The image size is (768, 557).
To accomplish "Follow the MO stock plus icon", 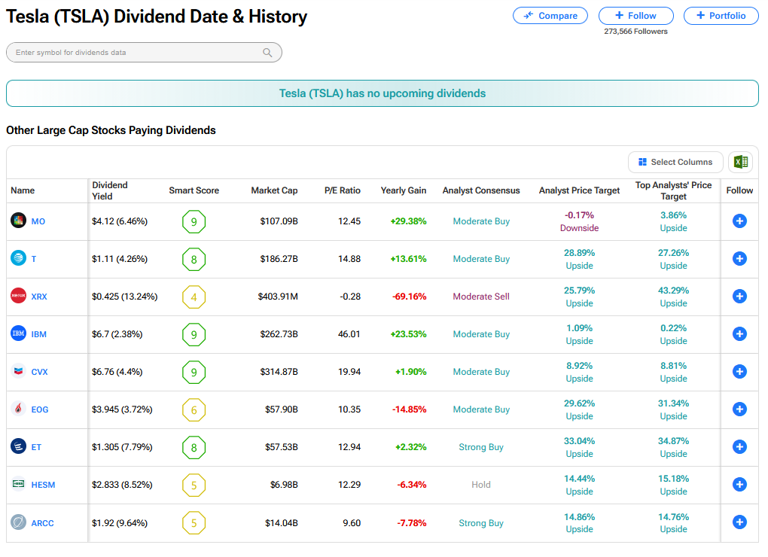I will point(739,221).
